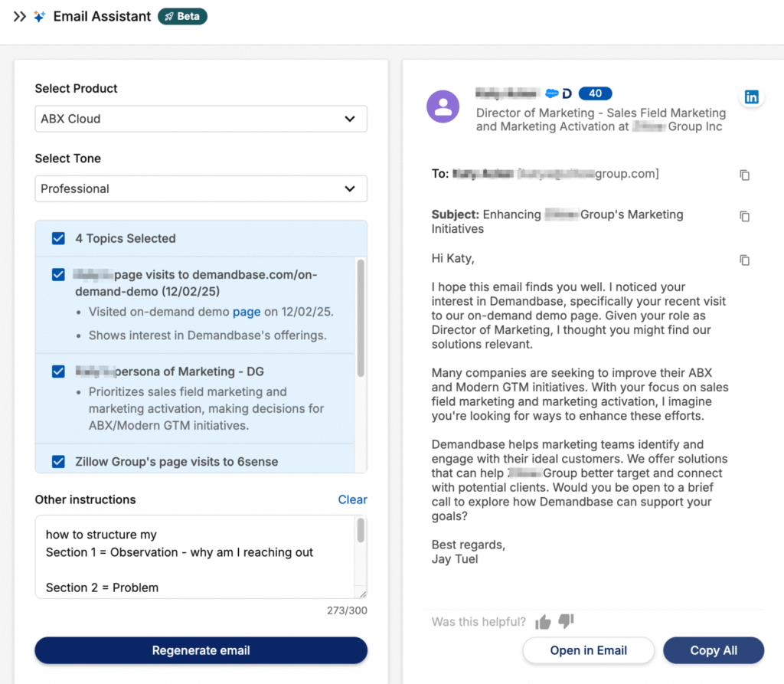Click the Regenerate email button

click(x=201, y=650)
